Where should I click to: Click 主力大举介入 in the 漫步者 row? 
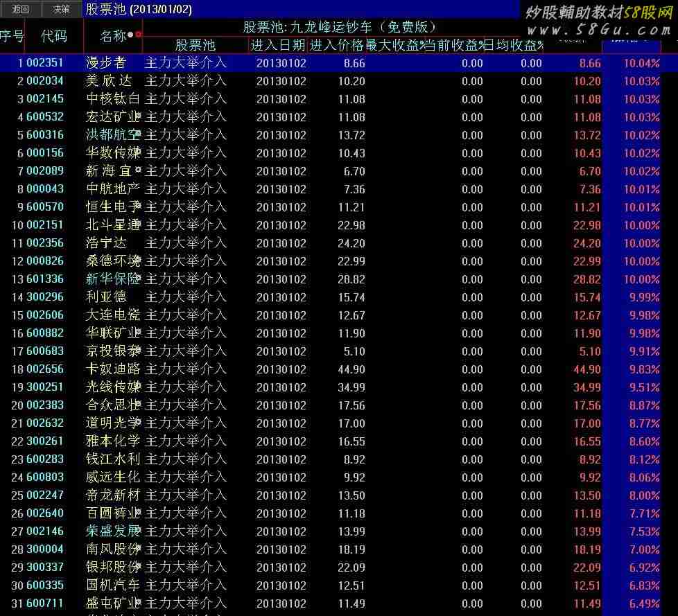pyautogui.click(x=186, y=62)
